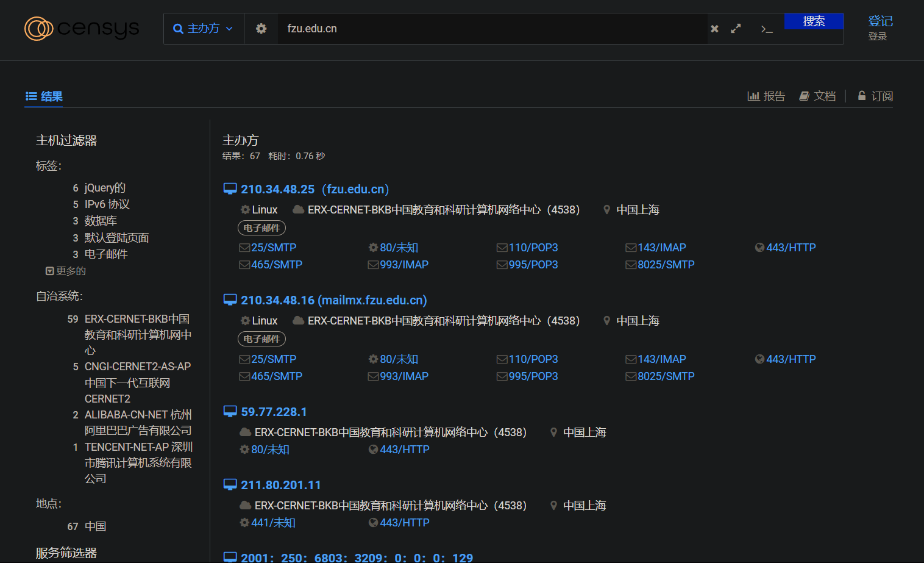Open the 文档 docs tab
Viewport: 924px width, 563px height.
817,96
